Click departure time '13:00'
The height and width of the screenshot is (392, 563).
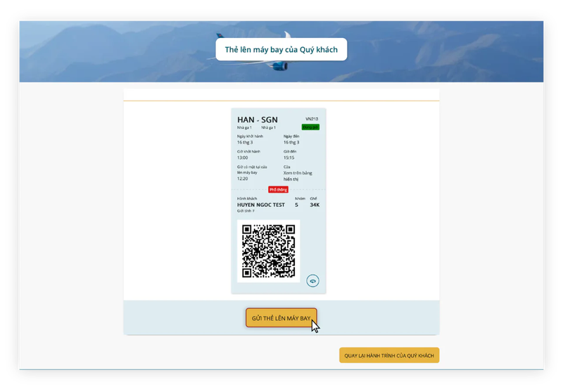click(x=242, y=158)
